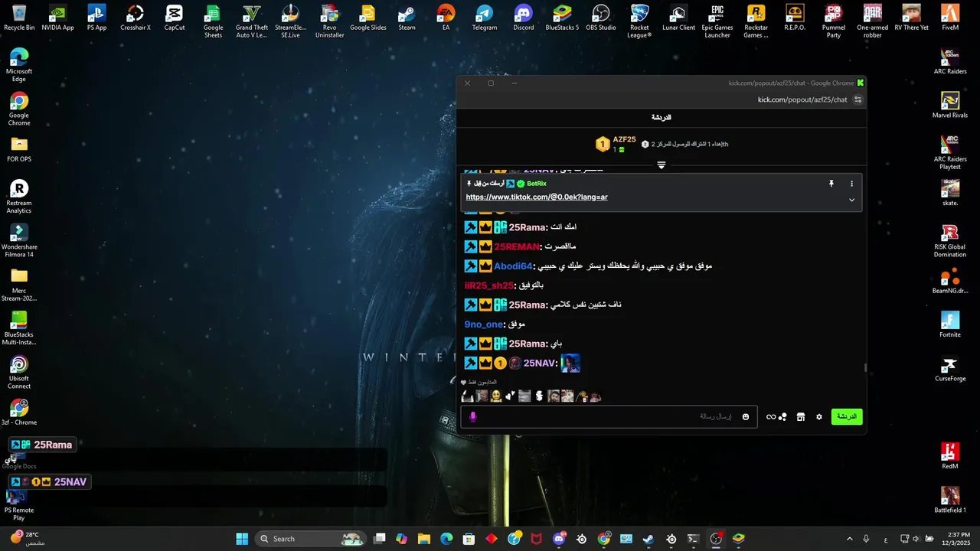The image size is (980, 551).
Task: Open the emoji picker in chat input
Action: (746, 416)
